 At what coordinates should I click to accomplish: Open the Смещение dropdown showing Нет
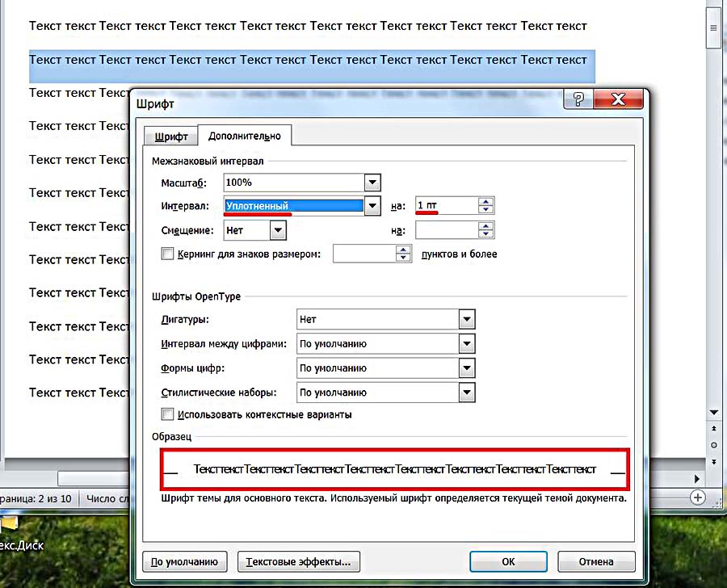277,230
